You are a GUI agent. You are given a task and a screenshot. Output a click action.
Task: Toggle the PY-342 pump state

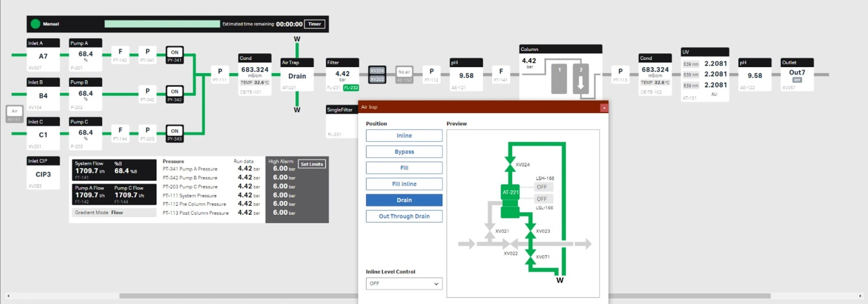[x=174, y=91]
